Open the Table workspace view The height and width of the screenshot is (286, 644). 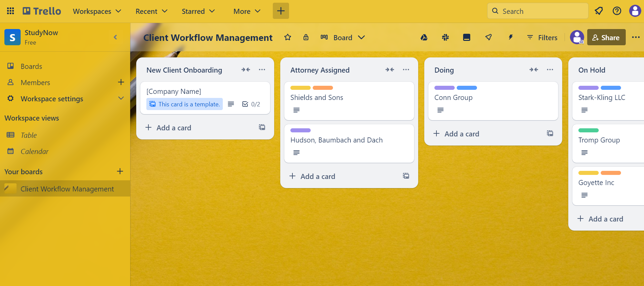click(x=28, y=135)
